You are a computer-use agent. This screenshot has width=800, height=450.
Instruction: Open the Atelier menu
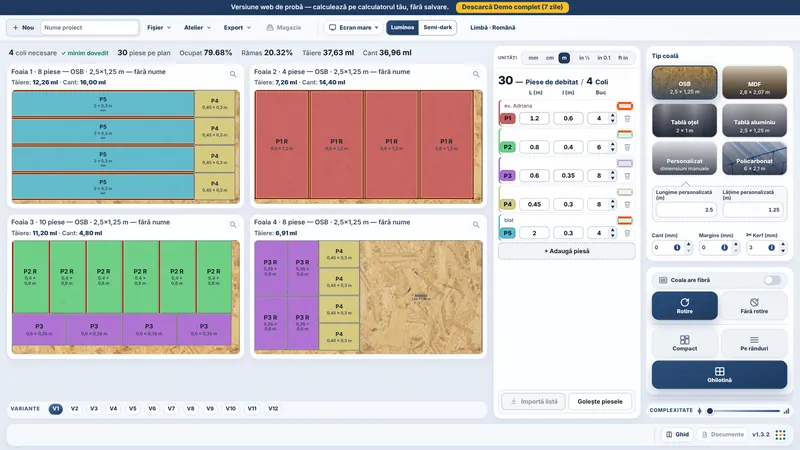click(x=197, y=28)
